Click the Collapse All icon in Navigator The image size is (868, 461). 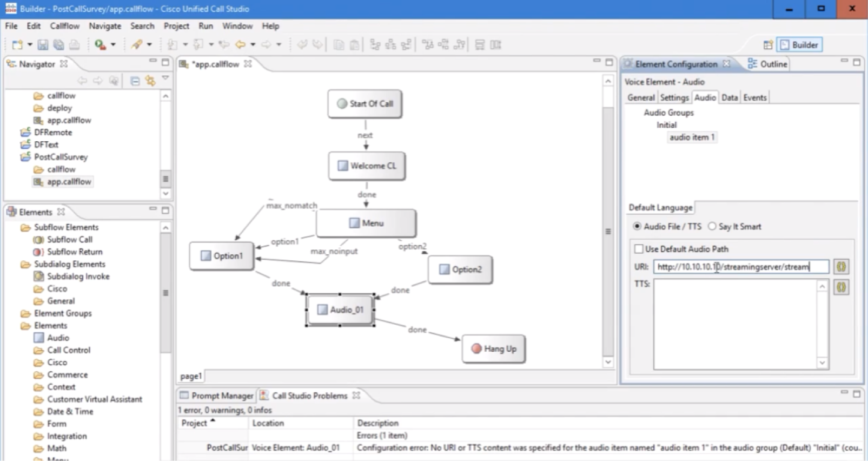click(135, 81)
